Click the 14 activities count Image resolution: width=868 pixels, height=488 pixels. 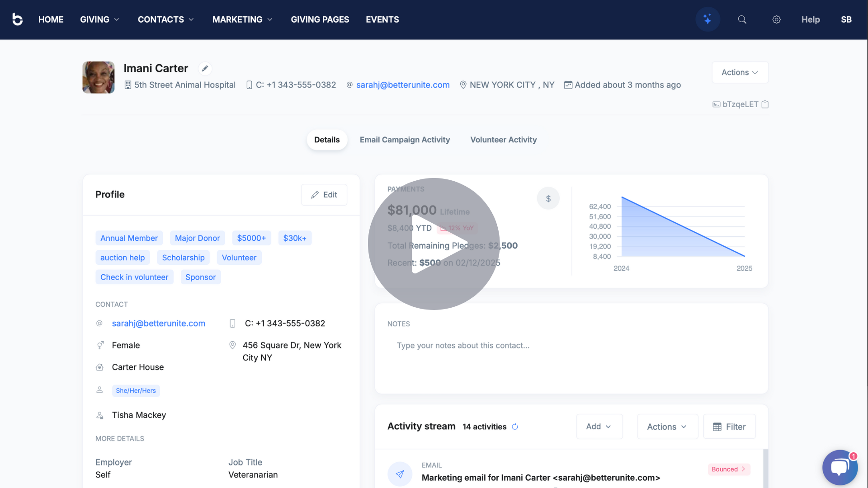tap(484, 427)
